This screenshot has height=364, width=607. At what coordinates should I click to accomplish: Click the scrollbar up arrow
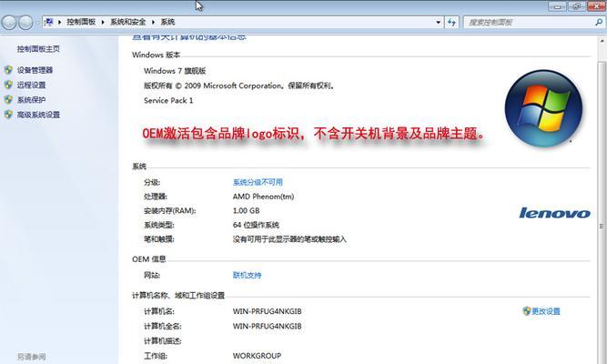click(602, 41)
